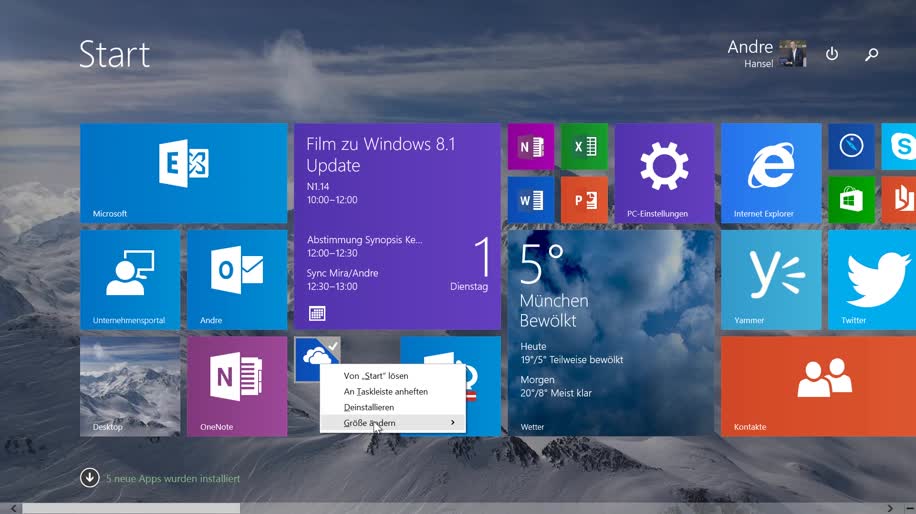
Task: Open the small purple OneNote tile
Action: [530, 147]
